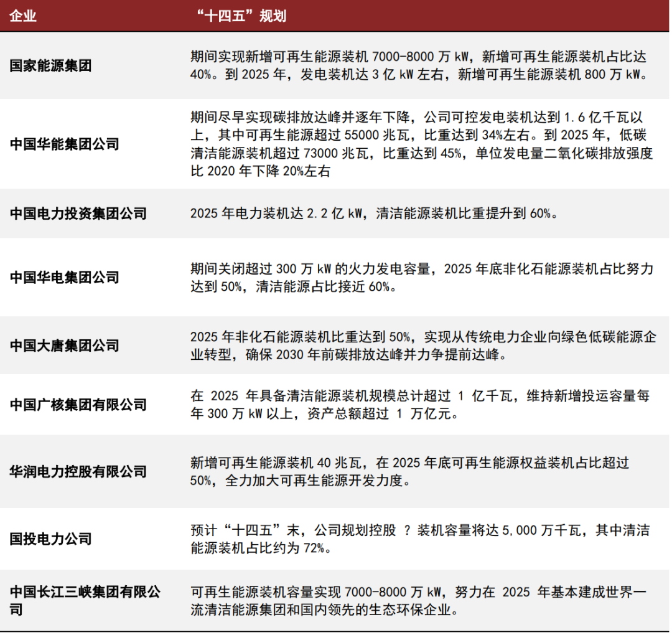Select the 中国华能集团公司 company cell
672x635 pixels.
pos(64,144)
